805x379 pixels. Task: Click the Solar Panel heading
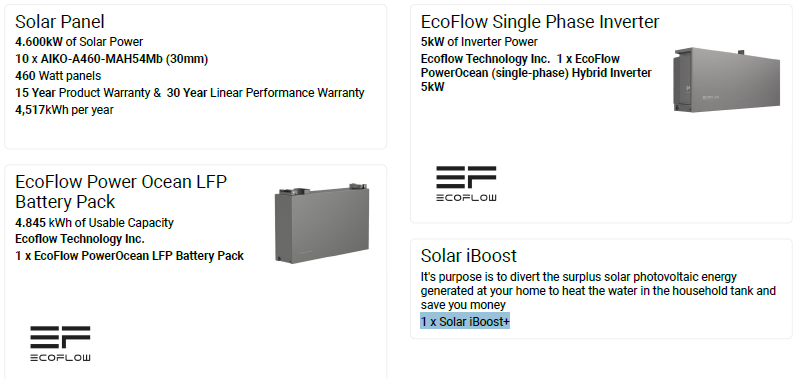tap(60, 22)
